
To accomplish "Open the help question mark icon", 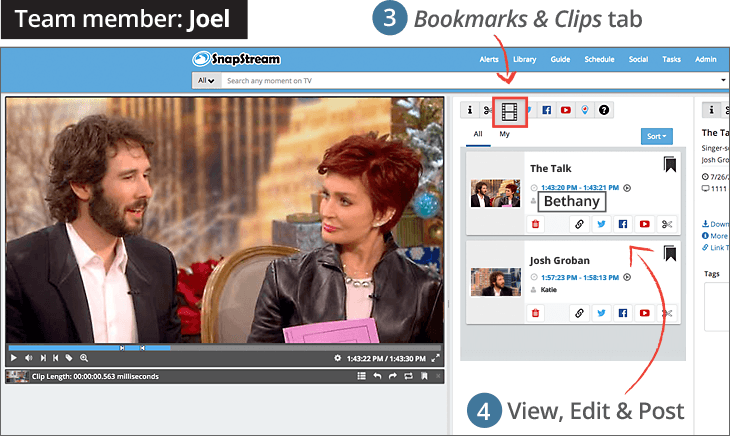I will (603, 109).
